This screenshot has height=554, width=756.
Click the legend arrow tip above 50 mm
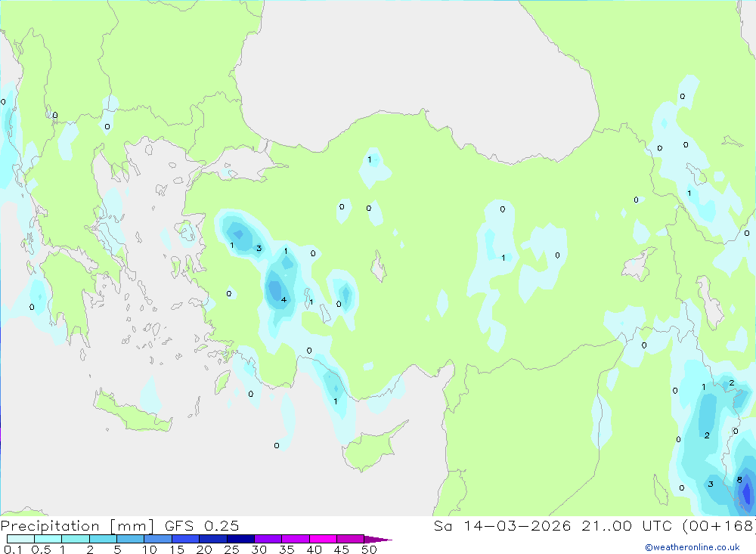coord(378,540)
